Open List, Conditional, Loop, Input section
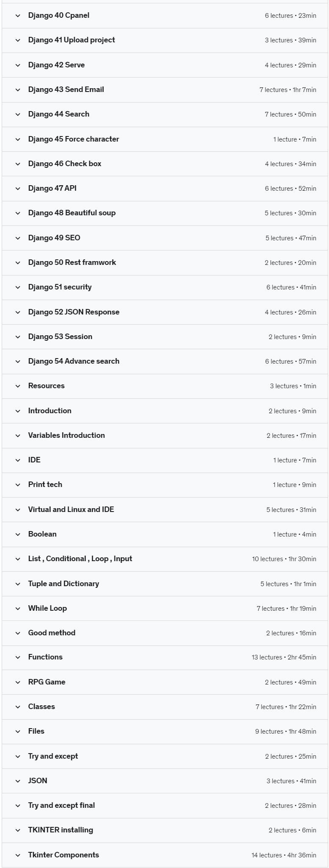This screenshot has height=868, width=329. point(80,559)
